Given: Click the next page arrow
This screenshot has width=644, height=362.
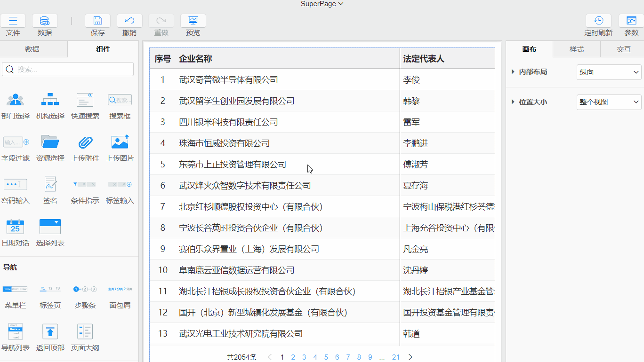Looking at the screenshot, I should pos(410,357).
